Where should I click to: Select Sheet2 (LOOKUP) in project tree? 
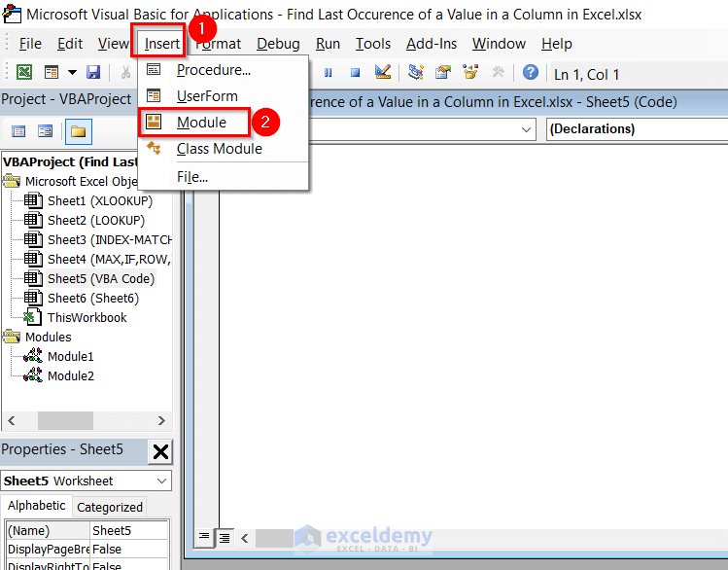[96, 221]
